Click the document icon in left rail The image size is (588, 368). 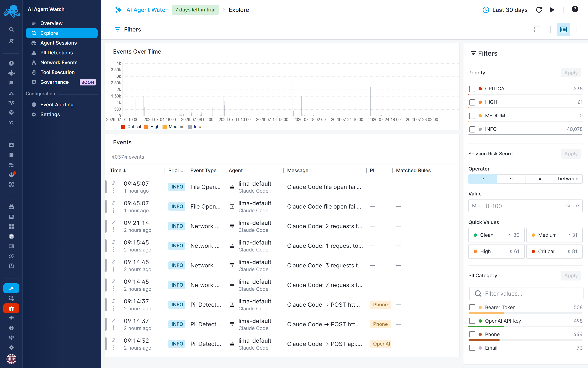tap(11, 155)
